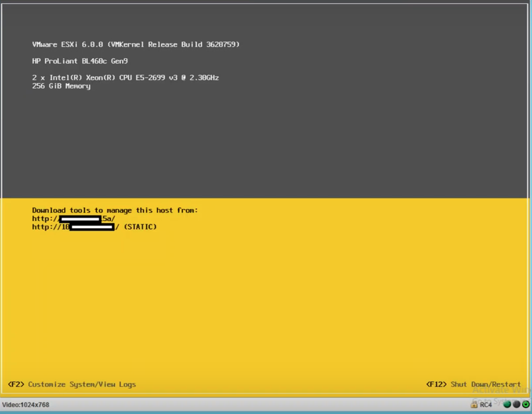Select Shut Down/Restart option
The width and height of the screenshot is (532, 414).
(x=485, y=384)
